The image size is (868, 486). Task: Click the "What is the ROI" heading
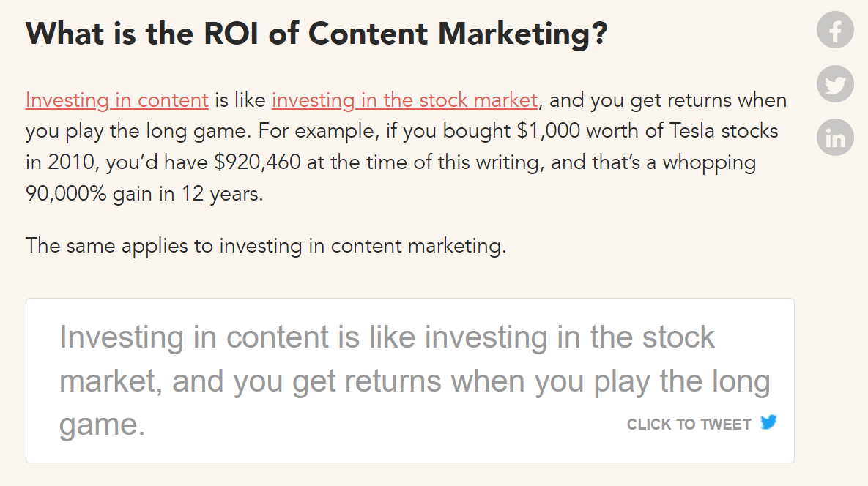[316, 34]
